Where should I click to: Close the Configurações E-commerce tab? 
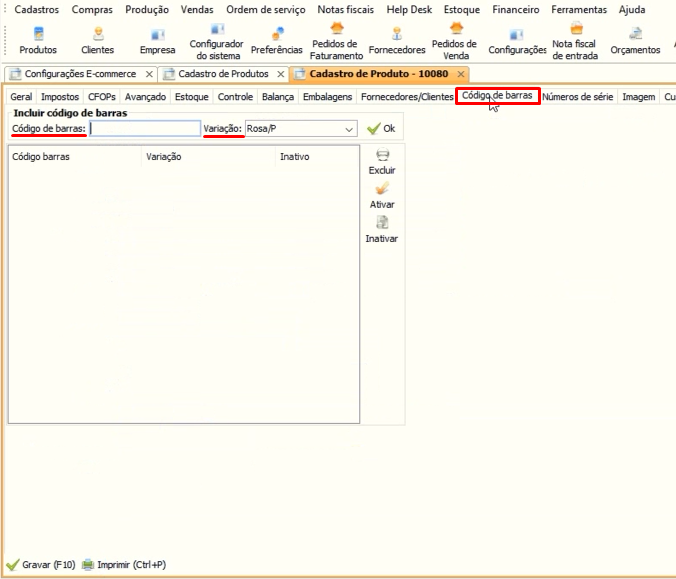click(149, 74)
